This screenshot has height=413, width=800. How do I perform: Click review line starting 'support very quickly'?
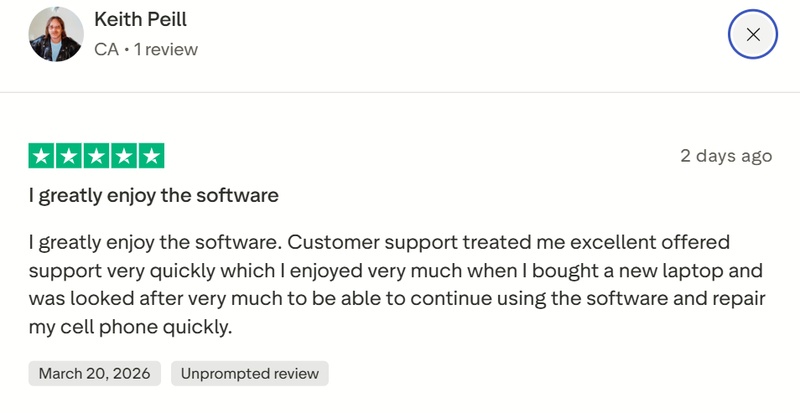pyautogui.click(x=395, y=271)
